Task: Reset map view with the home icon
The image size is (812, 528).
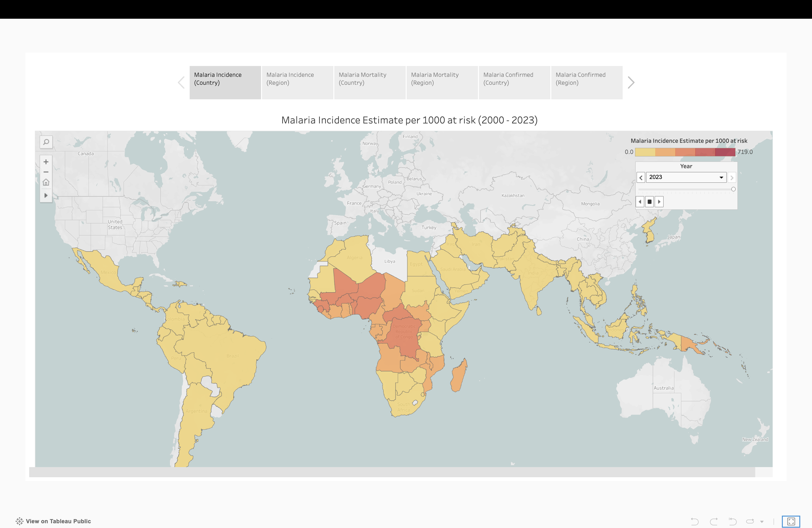Action: click(x=46, y=182)
